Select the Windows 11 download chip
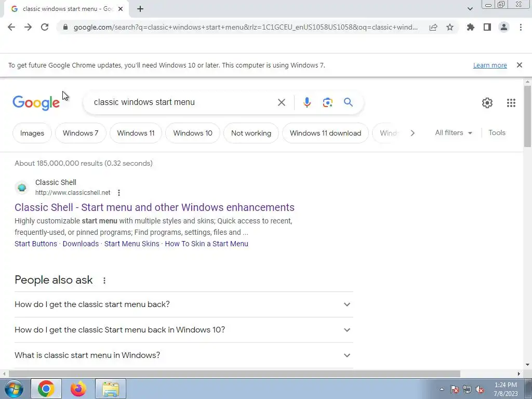The width and height of the screenshot is (532, 399). click(x=325, y=133)
